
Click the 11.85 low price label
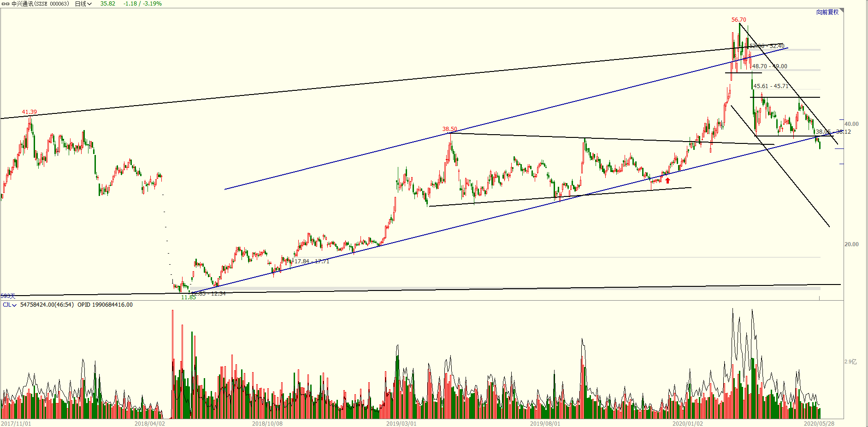click(x=189, y=297)
